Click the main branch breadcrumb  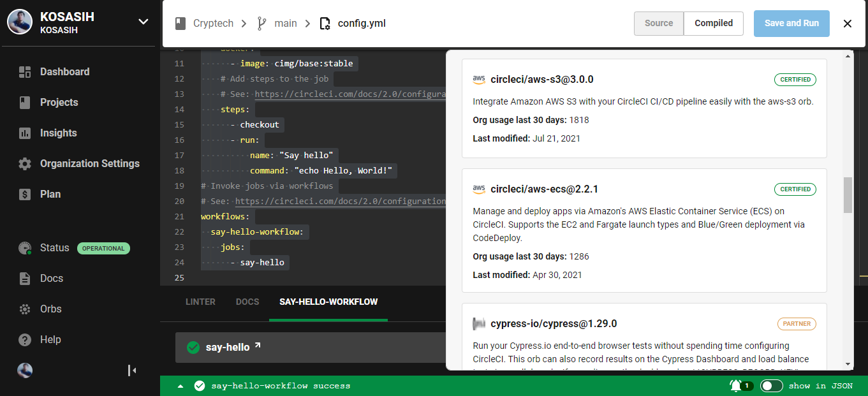click(286, 24)
